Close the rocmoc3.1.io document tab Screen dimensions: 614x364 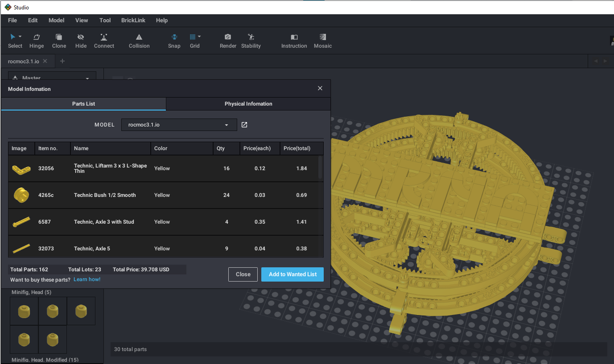point(45,61)
